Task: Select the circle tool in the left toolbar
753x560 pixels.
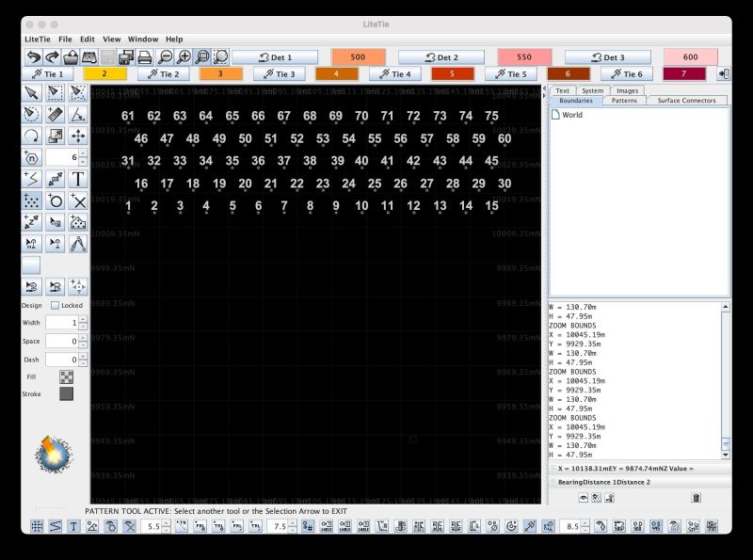Action: tap(55, 200)
